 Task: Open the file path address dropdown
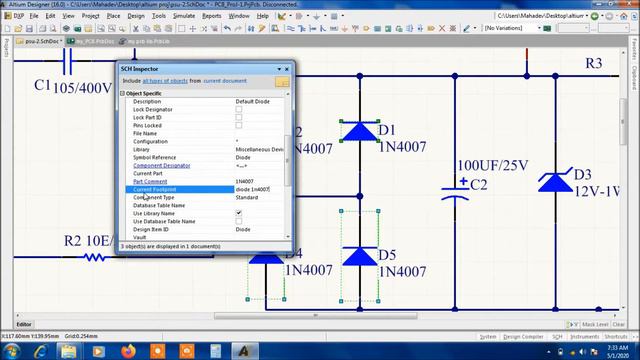587,16
